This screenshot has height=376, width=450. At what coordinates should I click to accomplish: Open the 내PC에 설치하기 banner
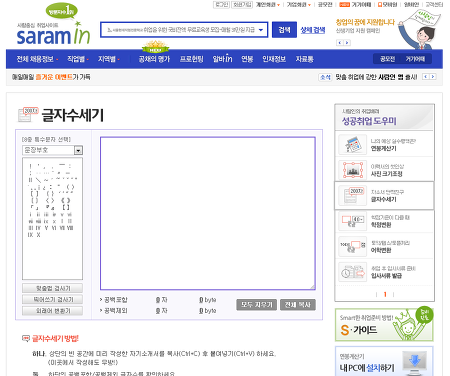coord(384,361)
